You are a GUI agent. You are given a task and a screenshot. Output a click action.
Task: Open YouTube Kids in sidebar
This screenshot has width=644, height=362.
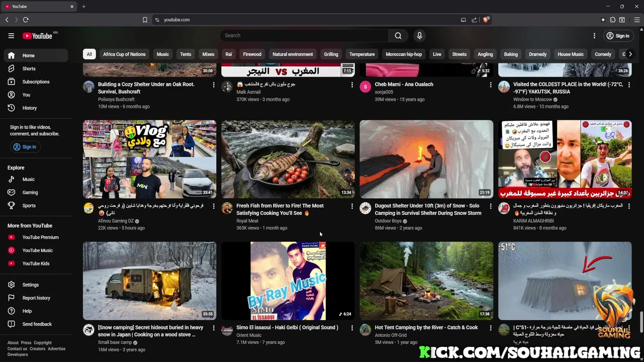35,263
